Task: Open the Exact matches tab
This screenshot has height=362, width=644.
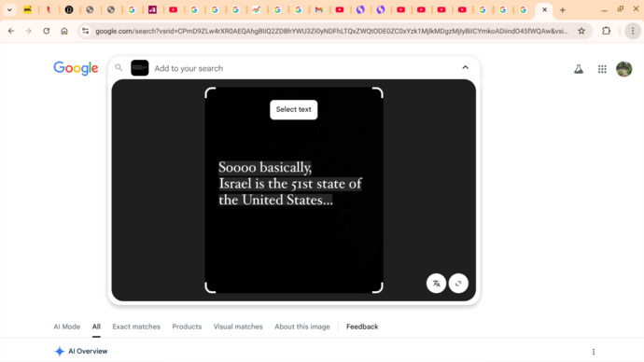Action: (136, 327)
